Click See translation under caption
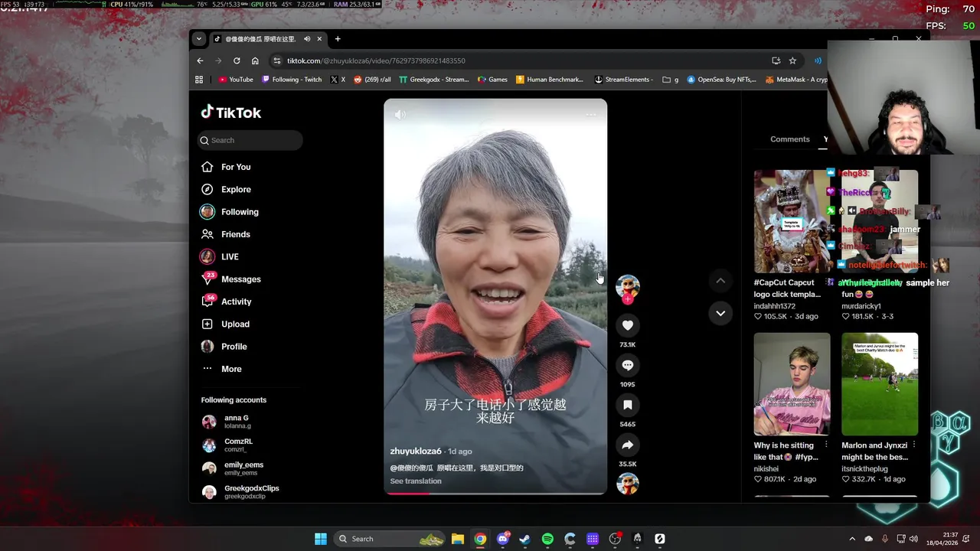Image resolution: width=980 pixels, height=551 pixels. point(416,481)
